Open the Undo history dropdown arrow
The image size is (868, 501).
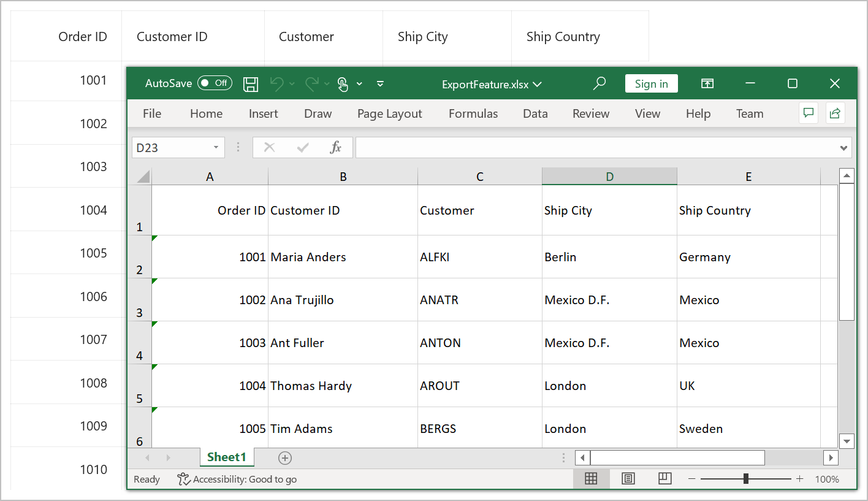point(292,84)
